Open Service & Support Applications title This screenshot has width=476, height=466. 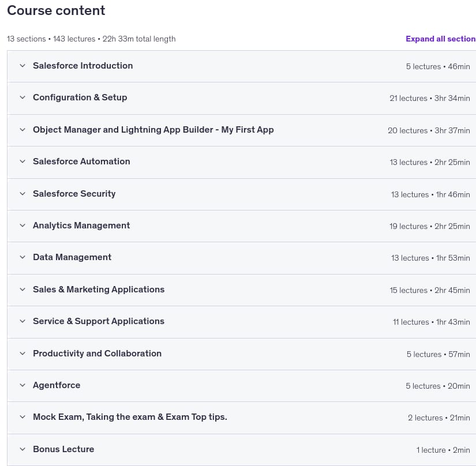[x=99, y=321]
